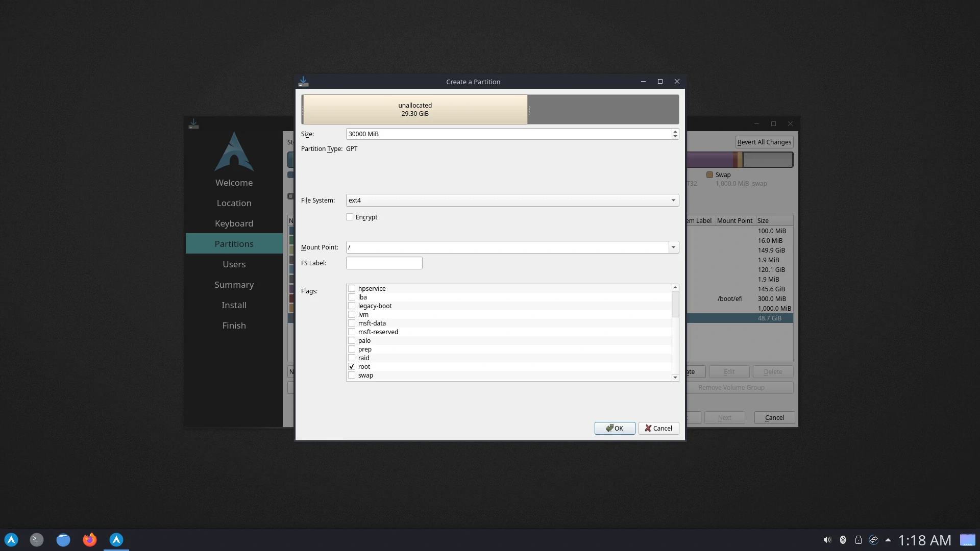Open the Firefox browser in taskbar
Image resolution: width=980 pixels, height=551 pixels.
(90, 540)
